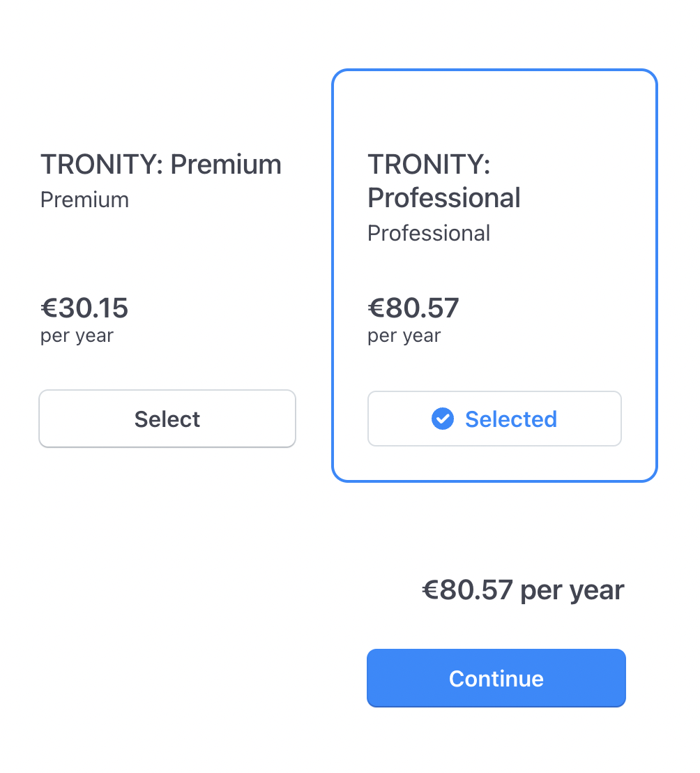Viewport: 700px width, 773px height.
Task: Click the TRONITY: Professional plan title
Action: [x=444, y=181]
